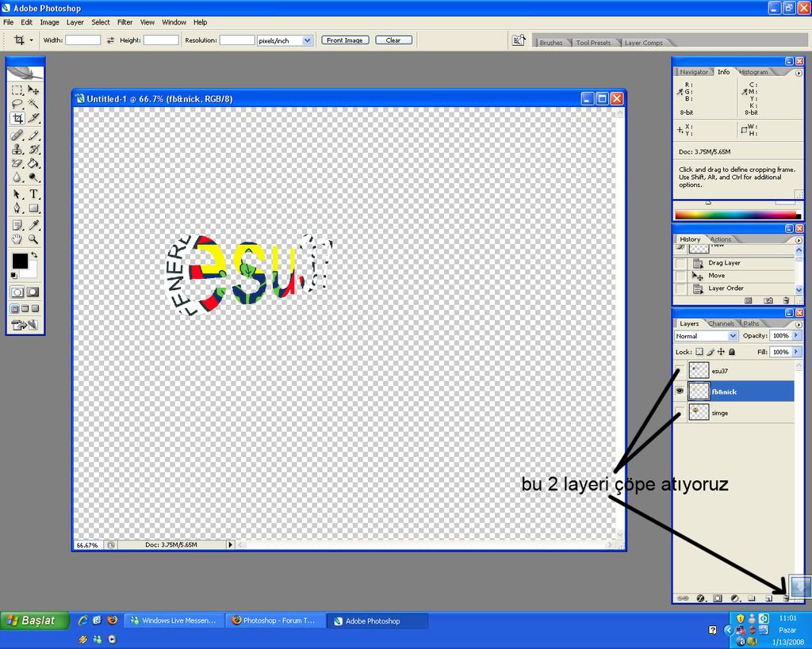
Task: Toggle lock position
Action: point(721,352)
